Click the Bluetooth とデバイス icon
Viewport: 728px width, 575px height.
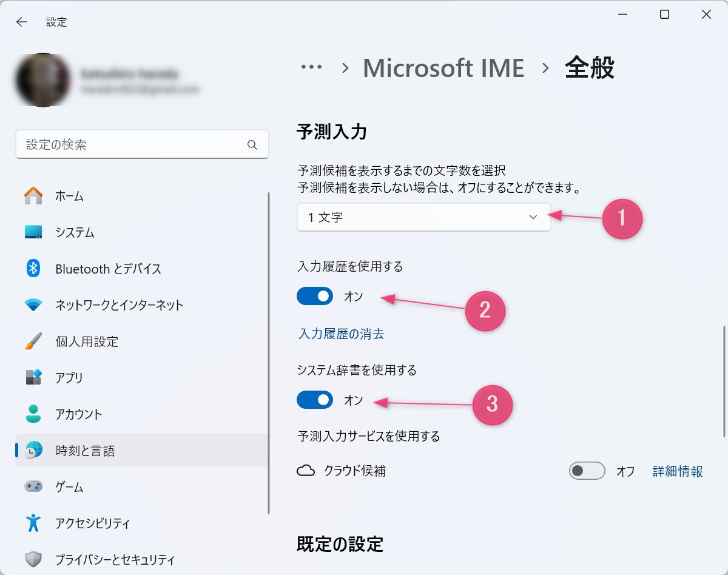pos(33,269)
